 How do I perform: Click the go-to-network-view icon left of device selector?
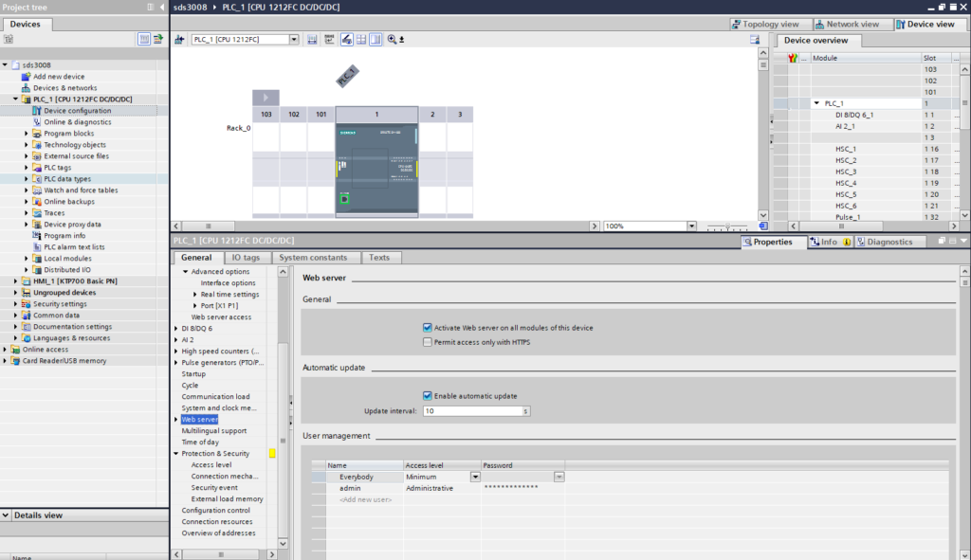tap(179, 40)
